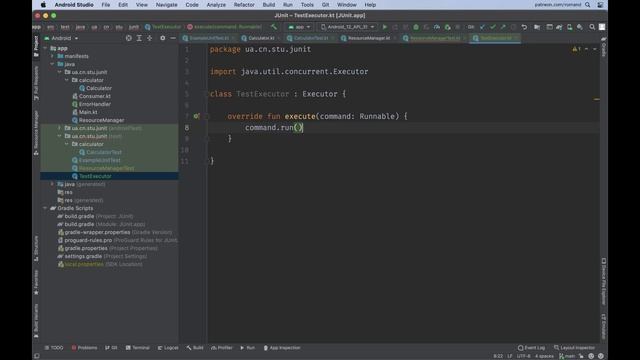Click the Debug app bug icon
The image size is (640, 360).
point(416,27)
